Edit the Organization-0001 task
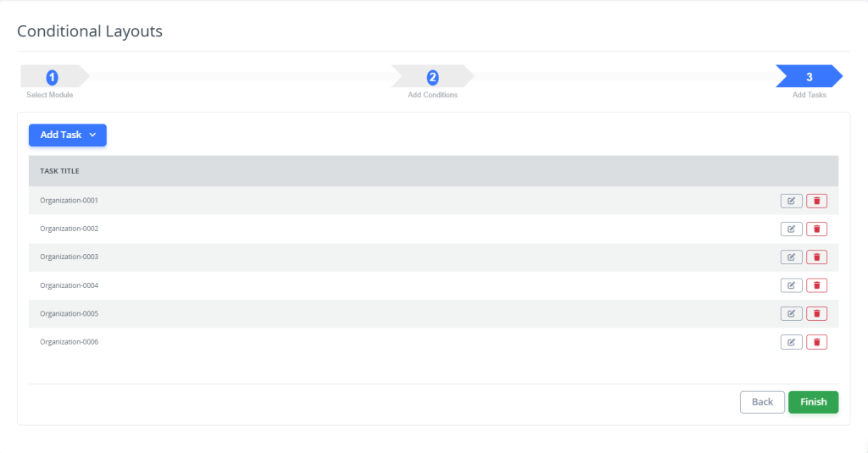The image size is (868, 453). tap(791, 201)
